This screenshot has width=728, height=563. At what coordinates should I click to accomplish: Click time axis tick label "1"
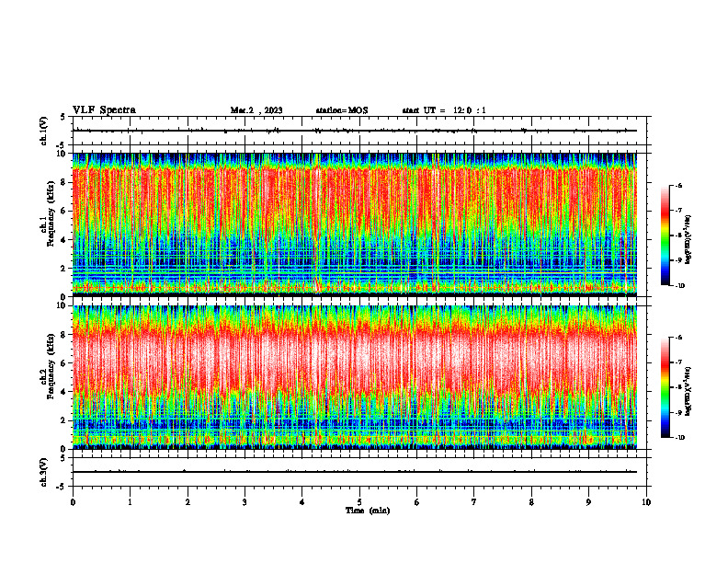(130, 502)
